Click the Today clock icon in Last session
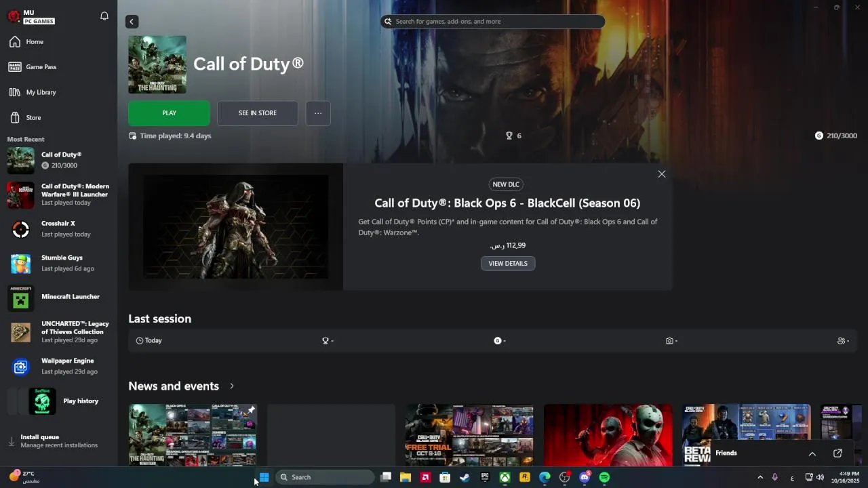868x488 pixels. pyautogui.click(x=140, y=340)
